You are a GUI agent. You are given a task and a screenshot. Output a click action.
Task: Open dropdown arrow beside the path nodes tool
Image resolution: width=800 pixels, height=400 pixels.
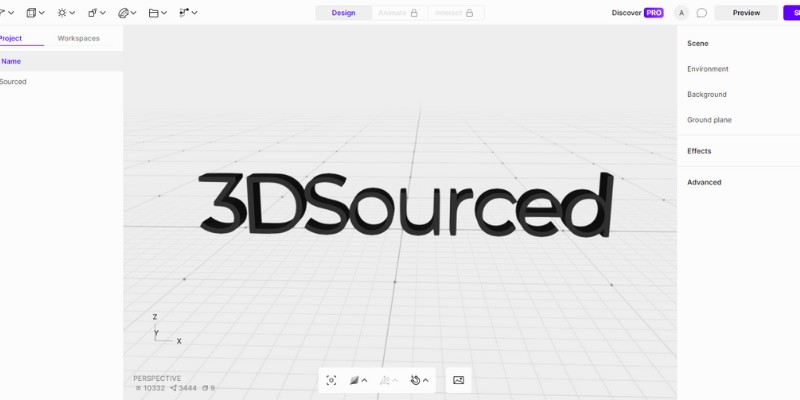coord(195,13)
